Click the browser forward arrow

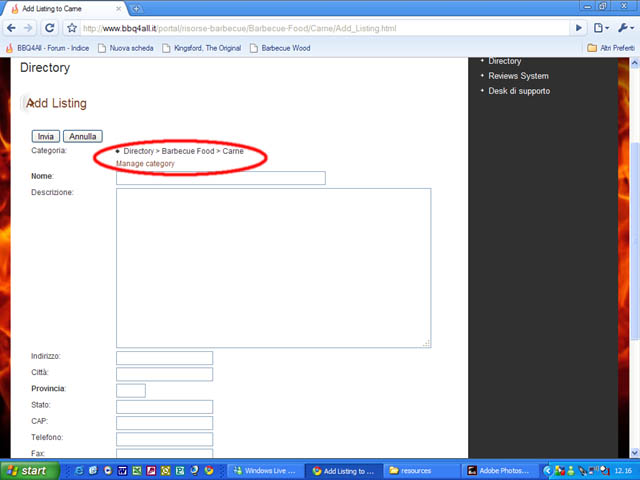coord(28,28)
